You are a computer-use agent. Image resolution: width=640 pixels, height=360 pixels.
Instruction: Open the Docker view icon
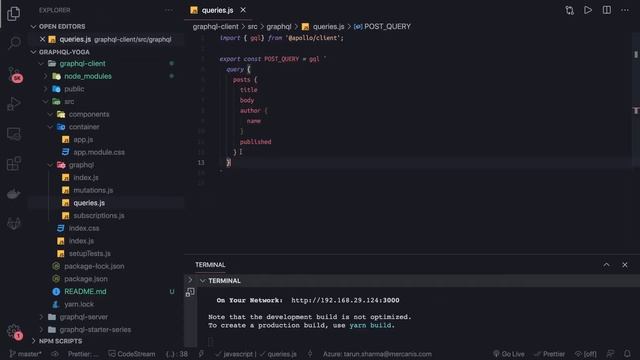(x=14, y=193)
